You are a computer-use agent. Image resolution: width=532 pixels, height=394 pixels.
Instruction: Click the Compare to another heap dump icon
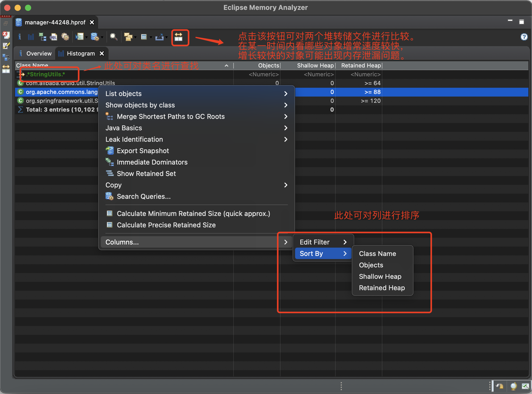coord(178,37)
